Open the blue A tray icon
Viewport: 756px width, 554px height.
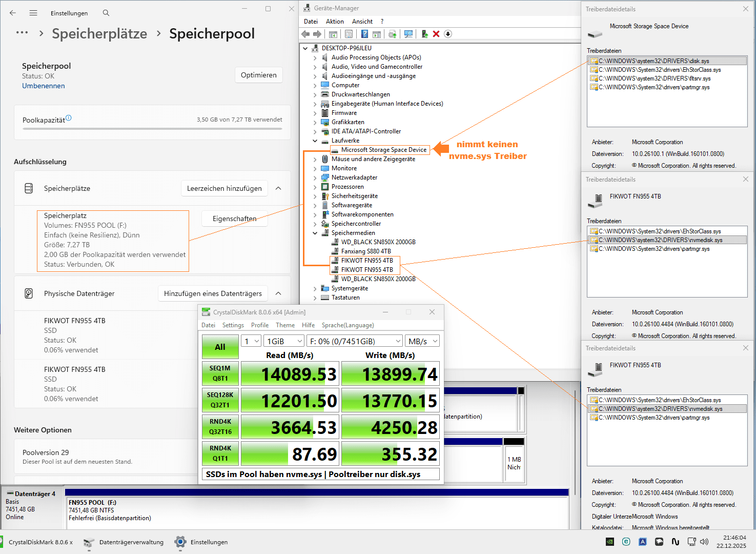(643, 542)
